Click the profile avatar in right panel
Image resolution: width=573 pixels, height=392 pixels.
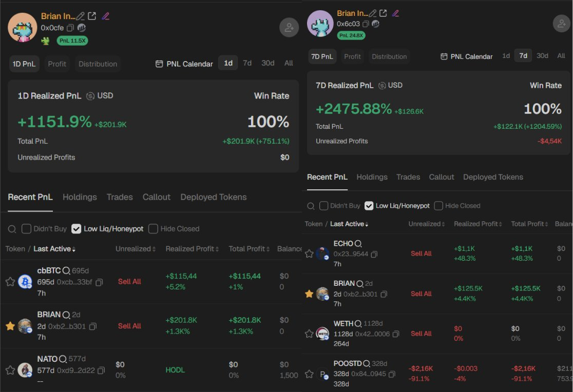point(320,24)
